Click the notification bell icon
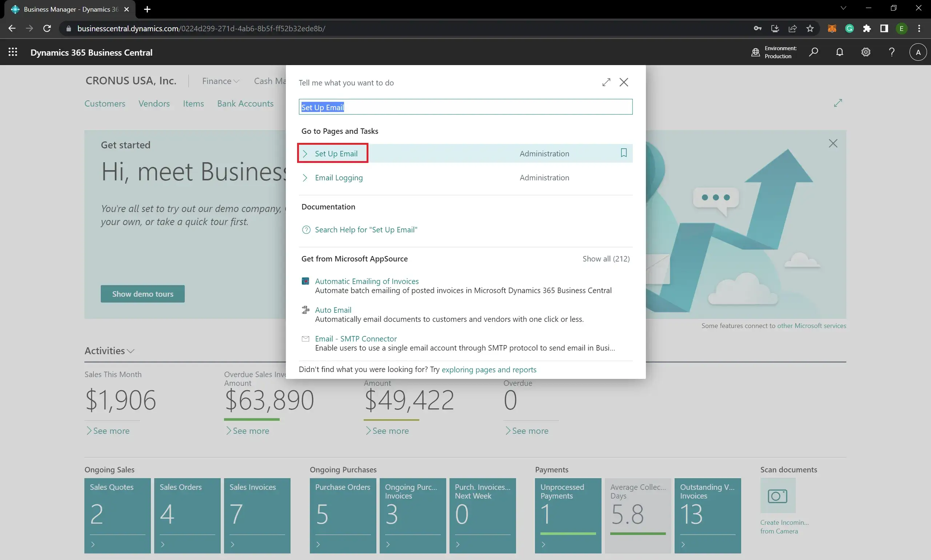The image size is (931, 560). pos(839,52)
